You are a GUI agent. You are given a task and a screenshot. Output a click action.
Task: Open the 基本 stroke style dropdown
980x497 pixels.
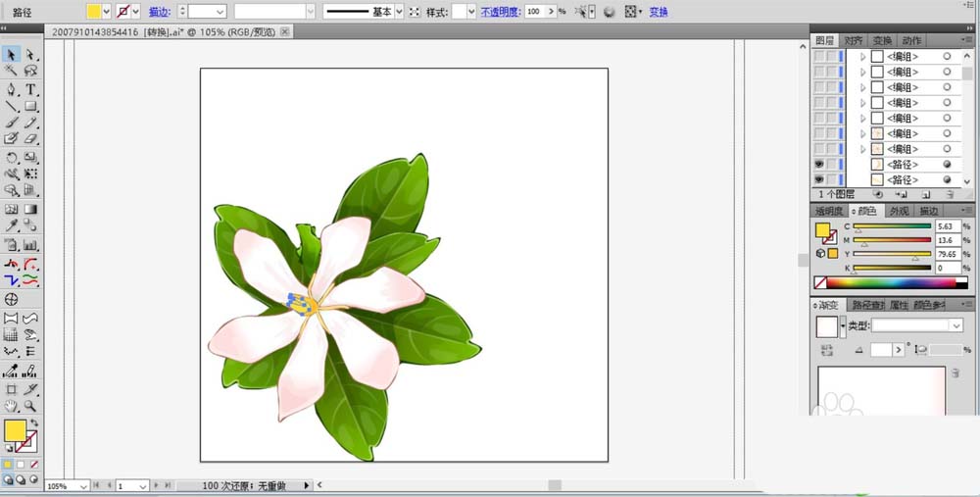(399, 11)
